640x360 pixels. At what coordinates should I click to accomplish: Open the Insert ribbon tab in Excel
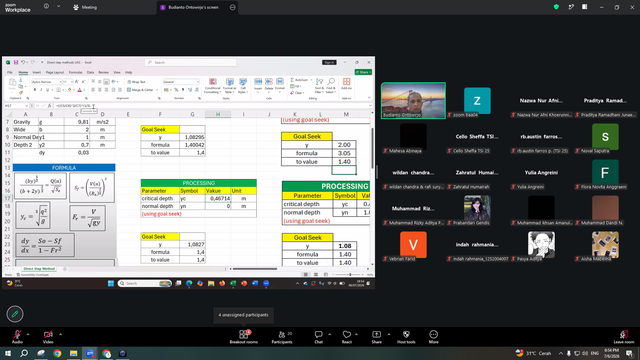(37, 72)
